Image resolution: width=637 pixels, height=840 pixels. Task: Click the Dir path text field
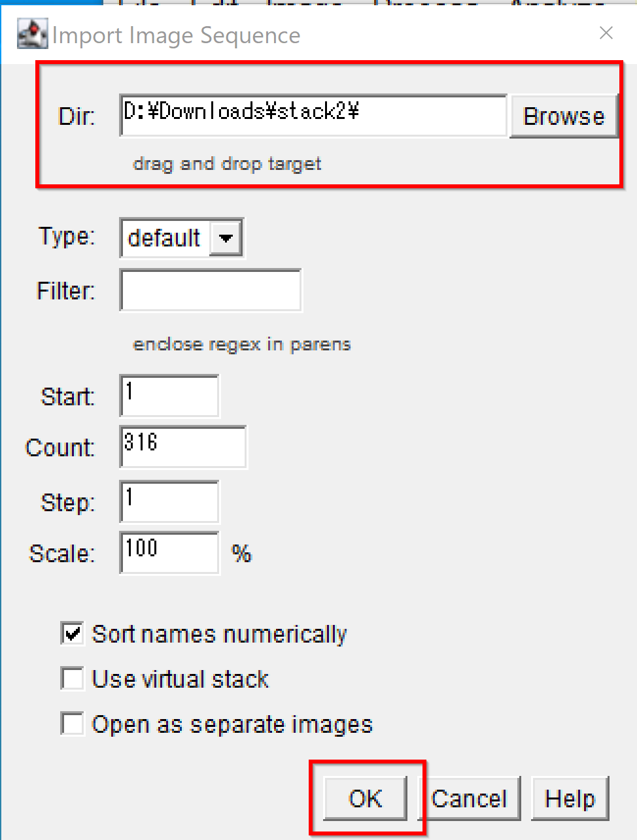pyautogui.click(x=313, y=116)
